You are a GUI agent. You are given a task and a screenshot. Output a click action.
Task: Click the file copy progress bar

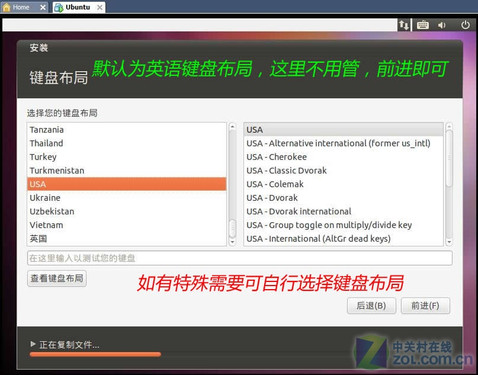[95, 354]
